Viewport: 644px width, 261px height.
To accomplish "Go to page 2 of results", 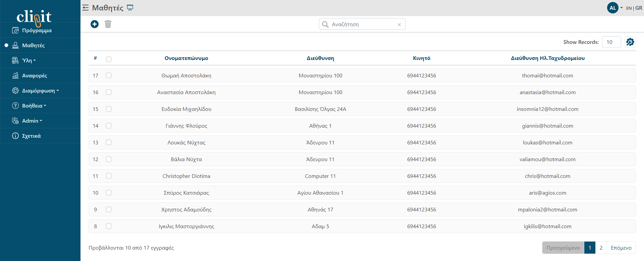I will (601, 248).
